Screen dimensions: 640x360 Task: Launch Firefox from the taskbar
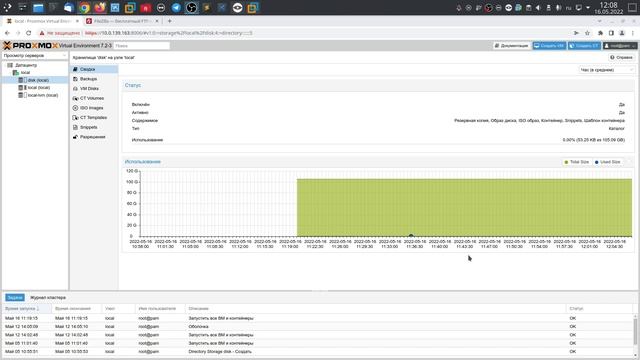pos(100,7)
